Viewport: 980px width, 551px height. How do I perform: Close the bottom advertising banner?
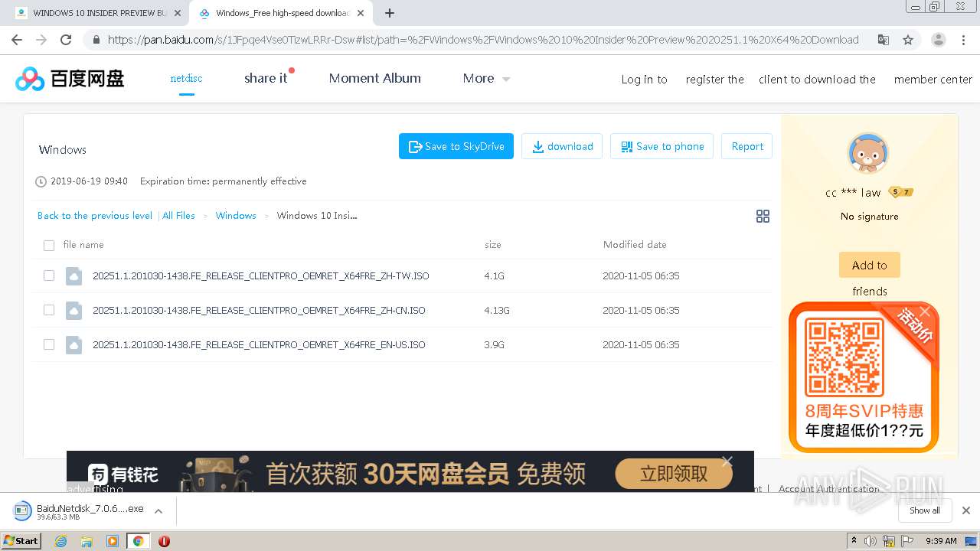[x=727, y=461]
